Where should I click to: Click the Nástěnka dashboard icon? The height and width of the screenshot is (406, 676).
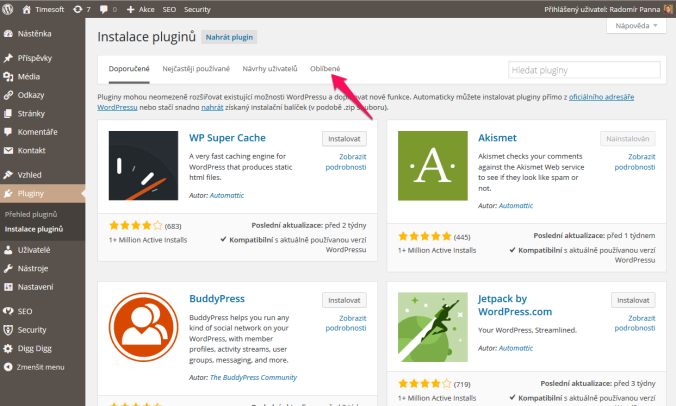(8, 34)
